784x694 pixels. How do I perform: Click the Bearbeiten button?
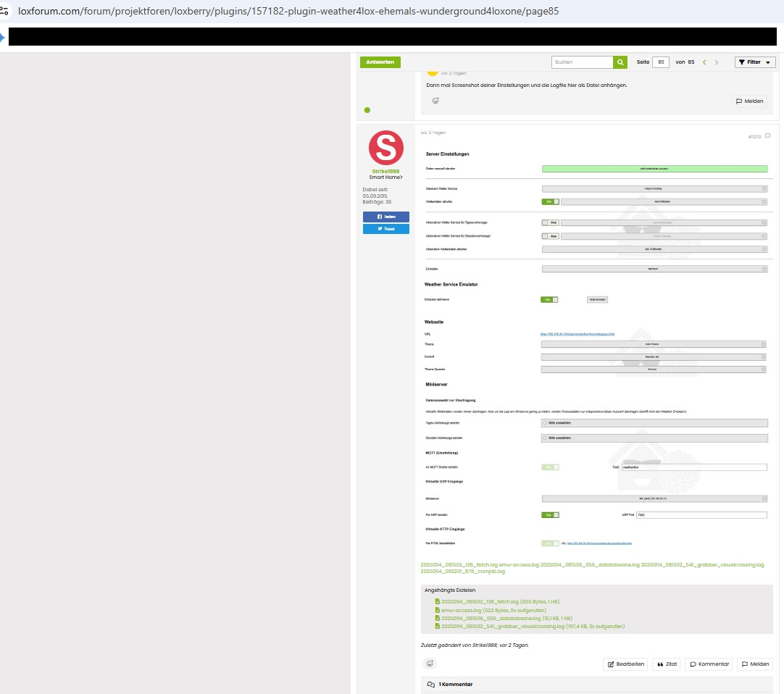point(625,664)
